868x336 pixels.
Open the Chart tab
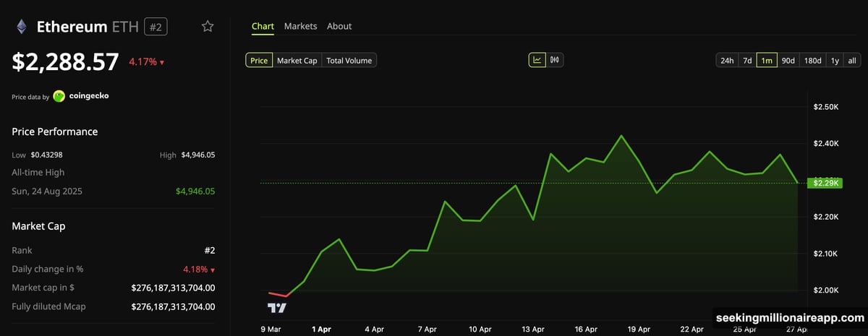click(263, 26)
